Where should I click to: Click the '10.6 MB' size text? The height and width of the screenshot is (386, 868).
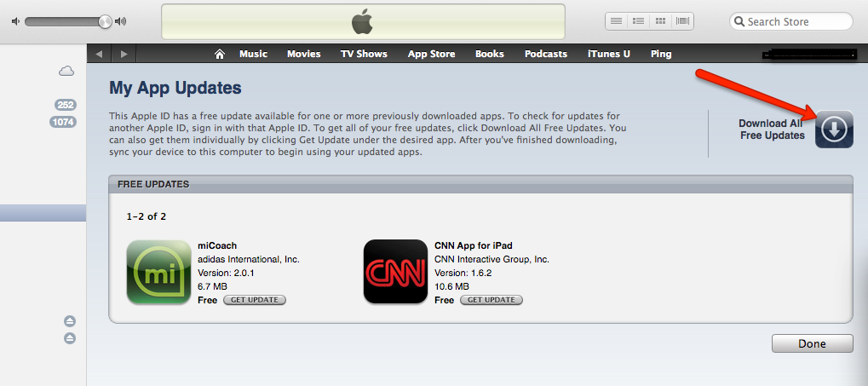451,286
